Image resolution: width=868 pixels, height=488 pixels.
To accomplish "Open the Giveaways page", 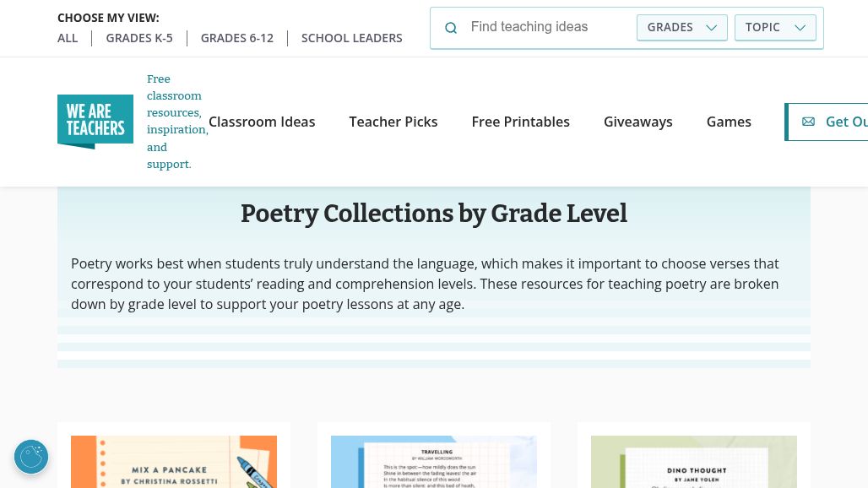I will [637, 122].
